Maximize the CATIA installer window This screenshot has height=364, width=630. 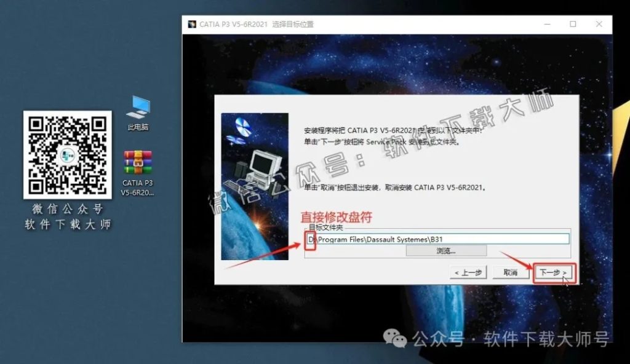[x=573, y=25]
